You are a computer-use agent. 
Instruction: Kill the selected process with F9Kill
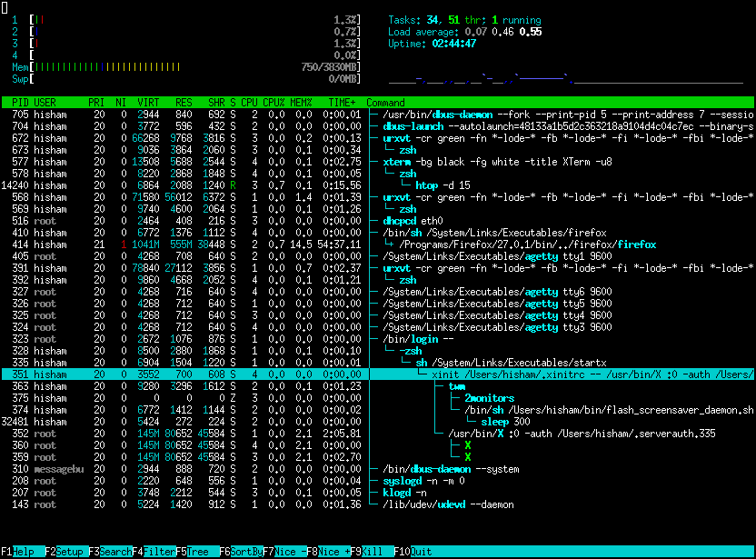[x=365, y=551]
